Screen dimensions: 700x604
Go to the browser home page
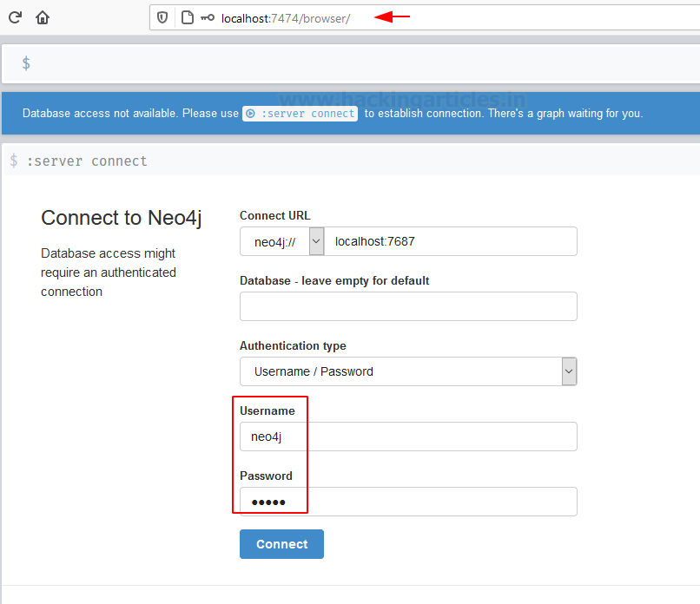[43, 17]
